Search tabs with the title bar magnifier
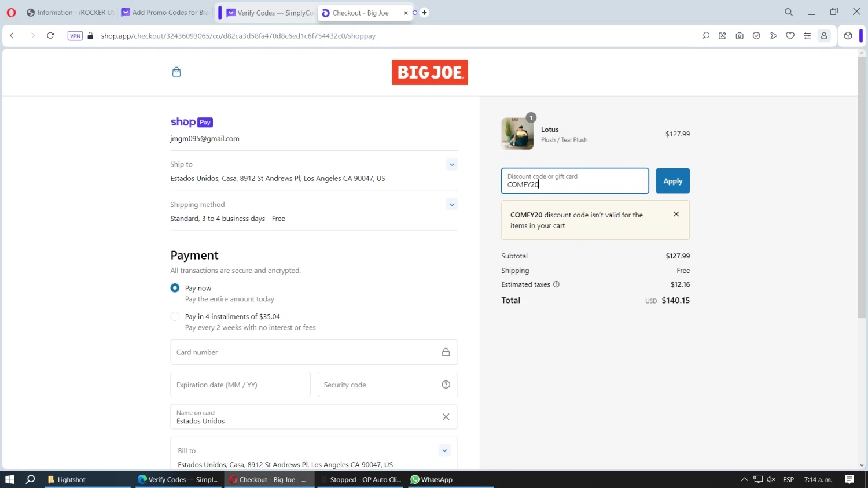The width and height of the screenshot is (868, 488). click(x=789, y=12)
